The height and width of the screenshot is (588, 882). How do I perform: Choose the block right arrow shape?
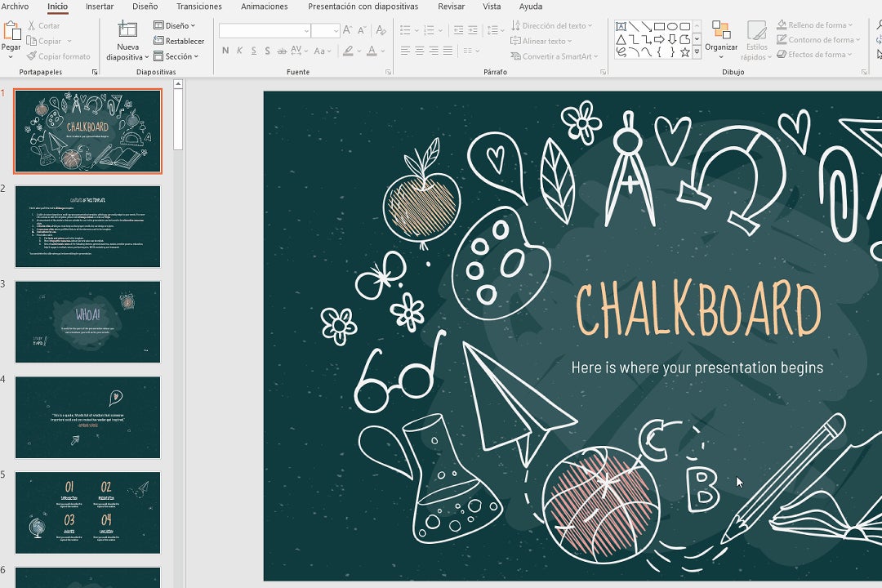(x=659, y=39)
